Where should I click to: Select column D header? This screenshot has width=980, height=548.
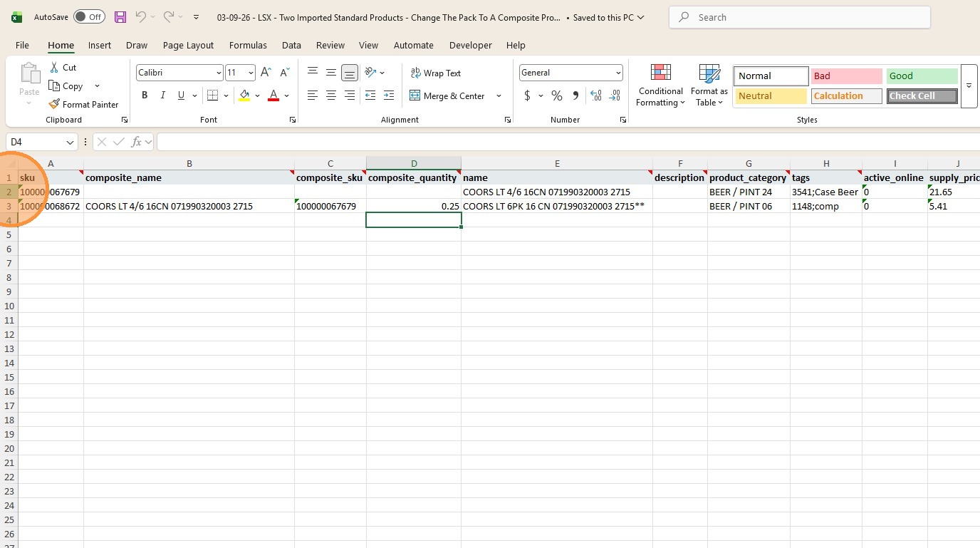(x=414, y=164)
